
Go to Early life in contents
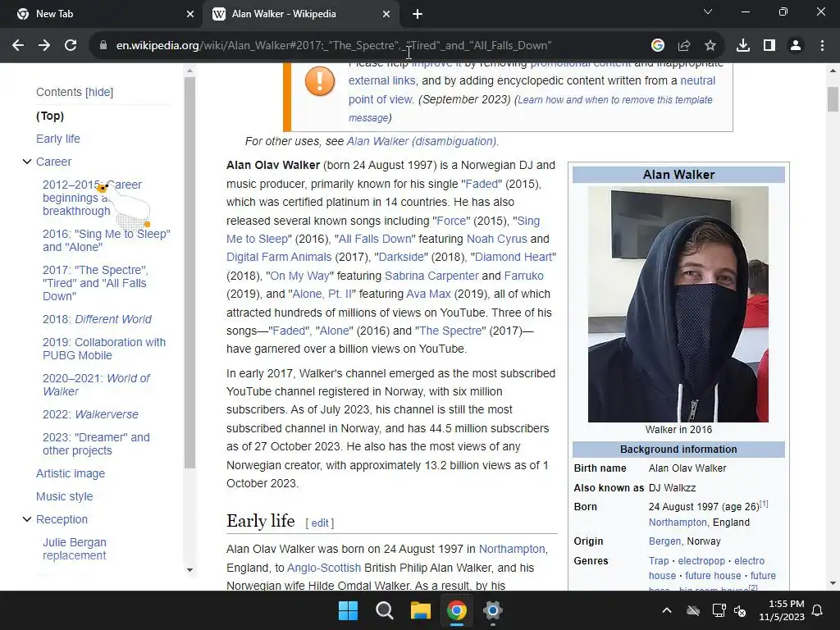tap(58, 139)
